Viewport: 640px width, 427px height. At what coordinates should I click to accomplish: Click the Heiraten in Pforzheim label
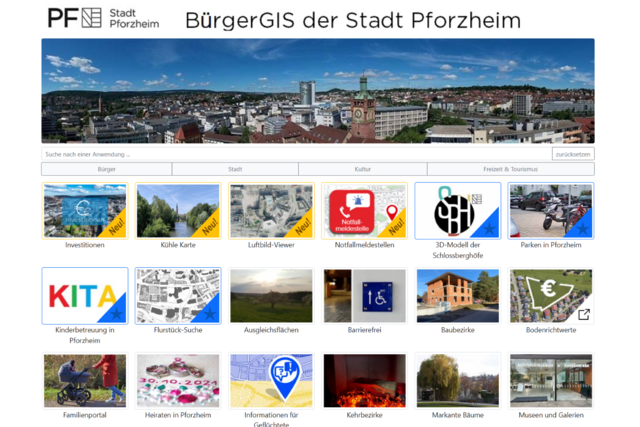click(x=178, y=415)
